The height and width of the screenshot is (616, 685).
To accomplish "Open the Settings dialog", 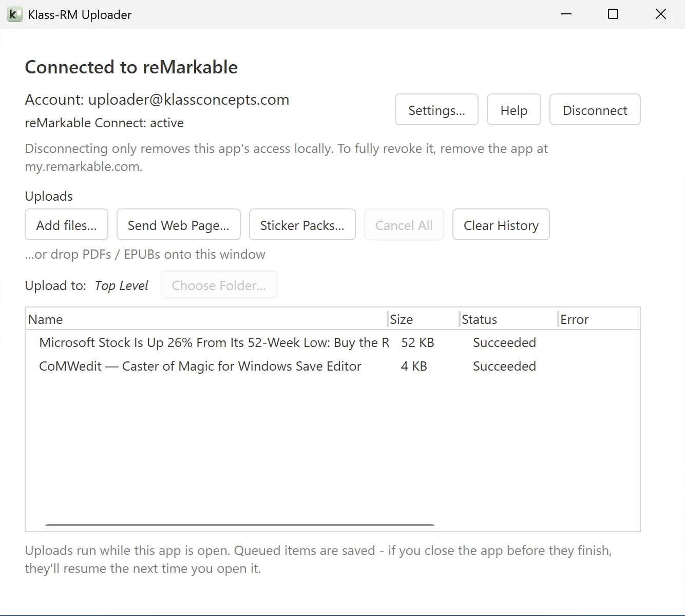I will (436, 109).
